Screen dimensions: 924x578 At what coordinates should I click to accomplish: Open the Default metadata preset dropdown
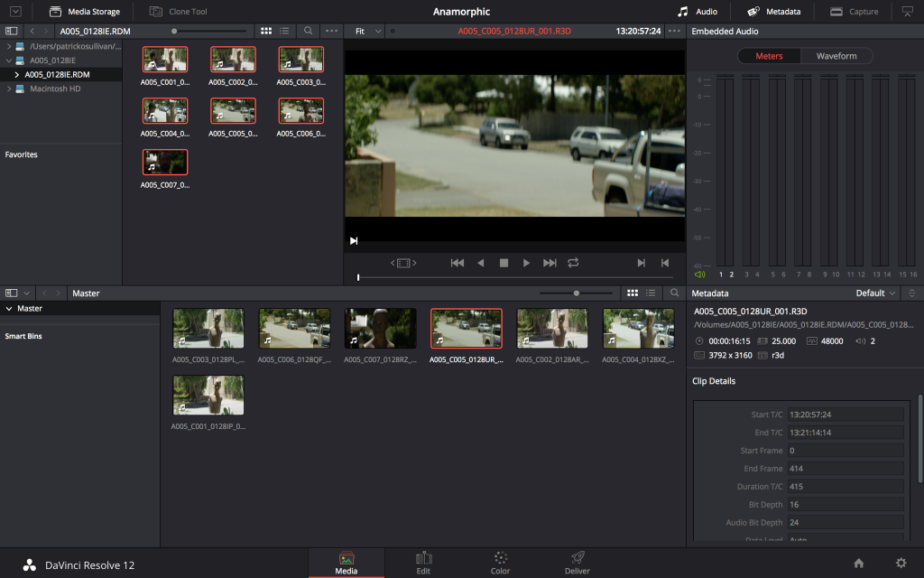(875, 294)
